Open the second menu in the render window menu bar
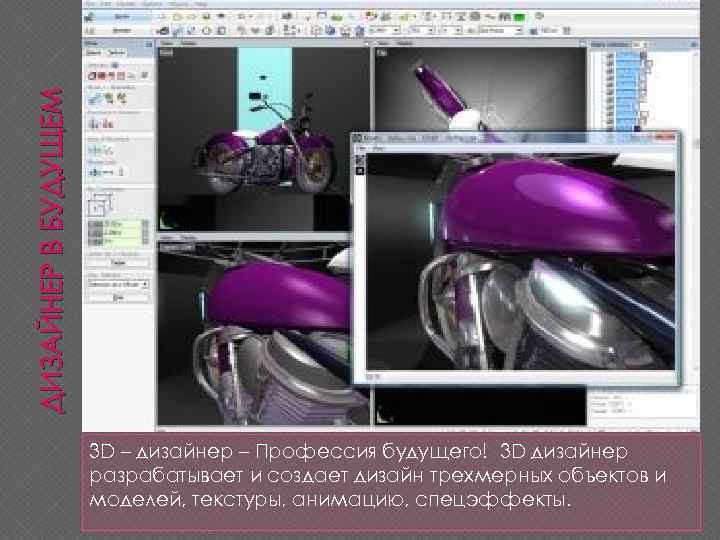The image size is (720, 540). tap(379, 149)
